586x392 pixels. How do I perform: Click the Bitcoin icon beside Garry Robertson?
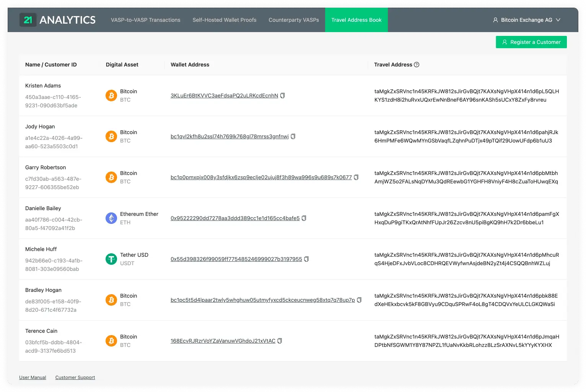click(111, 177)
